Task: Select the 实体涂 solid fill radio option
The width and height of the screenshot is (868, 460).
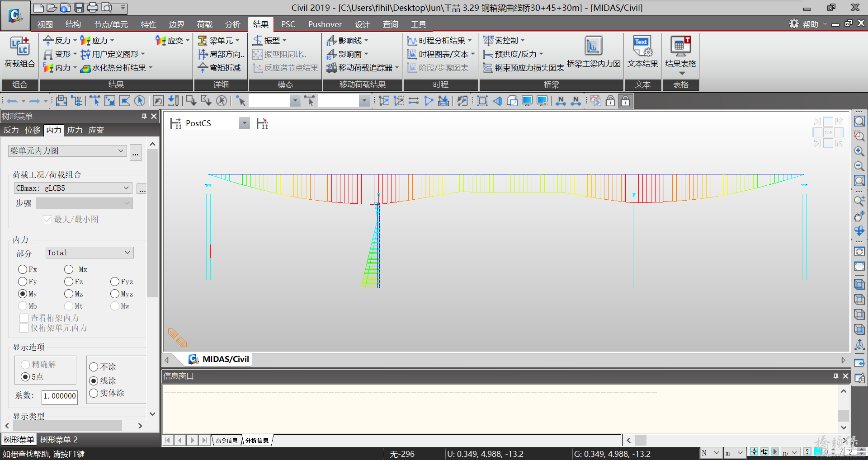Action: coord(94,393)
